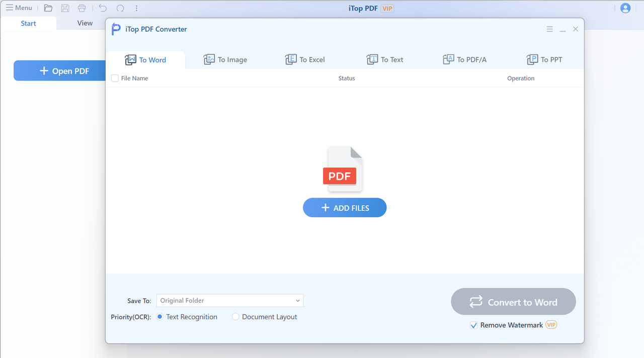This screenshot has height=358, width=644.
Task: Select the To Word tab
Action: (x=145, y=60)
